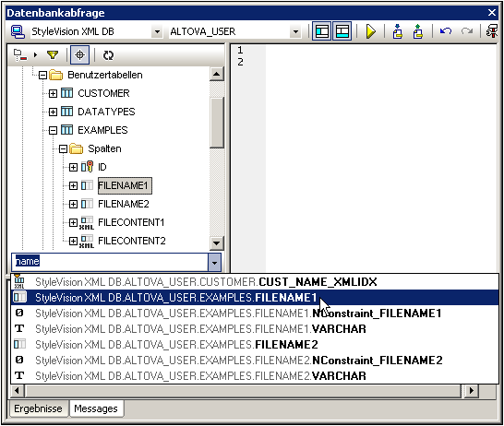Click the CUSTOMER table icon
This screenshot has height=426, width=504.
pos(66,93)
